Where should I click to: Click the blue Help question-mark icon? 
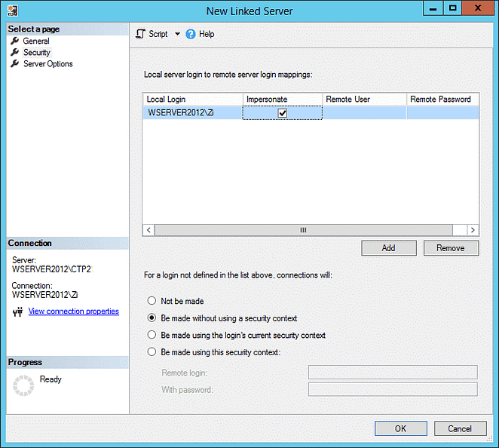click(x=190, y=34)
